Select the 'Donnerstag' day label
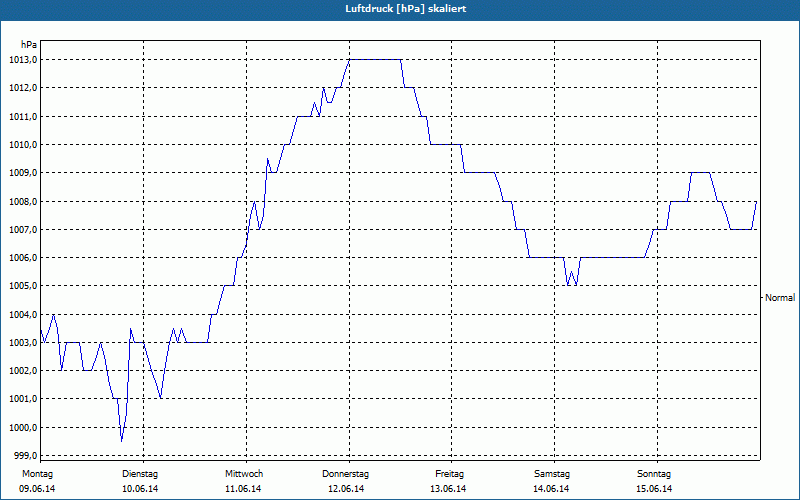Screen dimensions: 800x500 [345, 474]
